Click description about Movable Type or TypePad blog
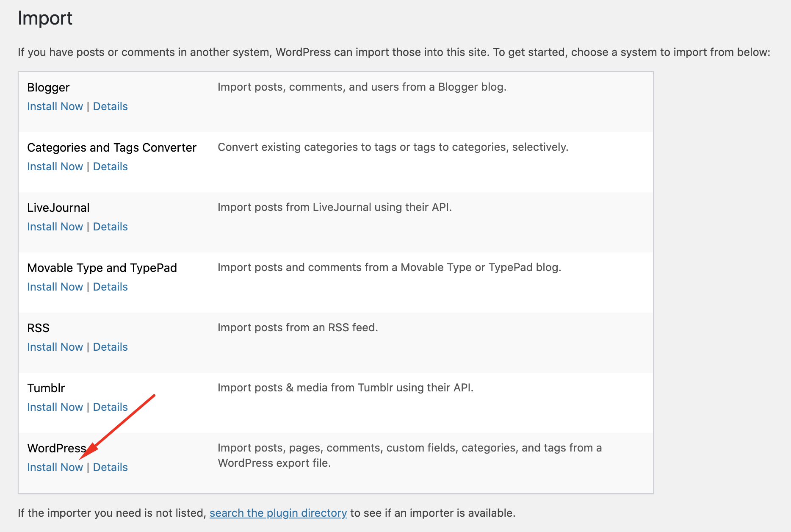This screenshot has height=532, width=791. click(390, 267)
